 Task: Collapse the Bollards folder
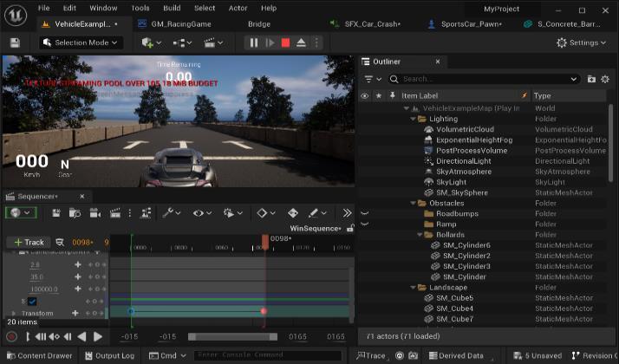(420, 235)
